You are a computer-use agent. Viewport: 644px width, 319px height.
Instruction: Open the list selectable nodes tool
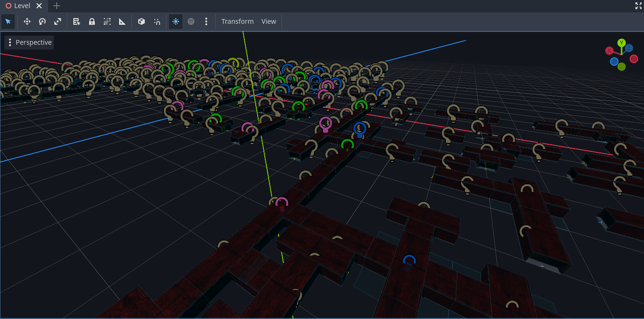77,21
